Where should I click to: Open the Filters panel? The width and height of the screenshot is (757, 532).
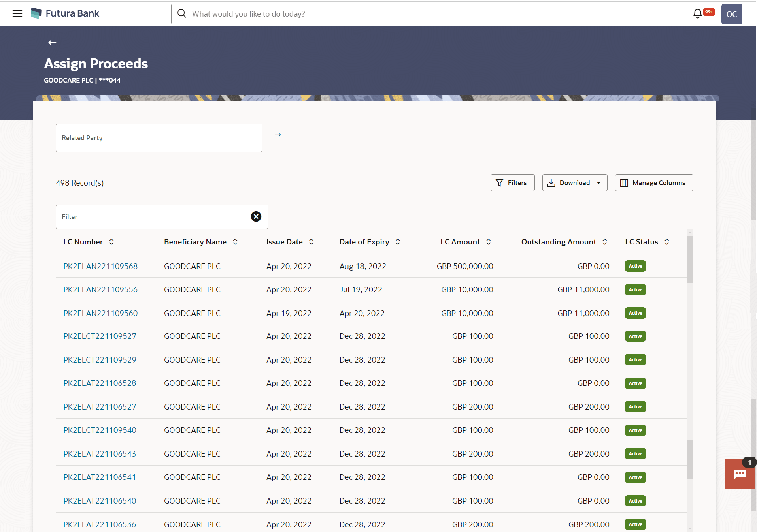coord(512,183)
